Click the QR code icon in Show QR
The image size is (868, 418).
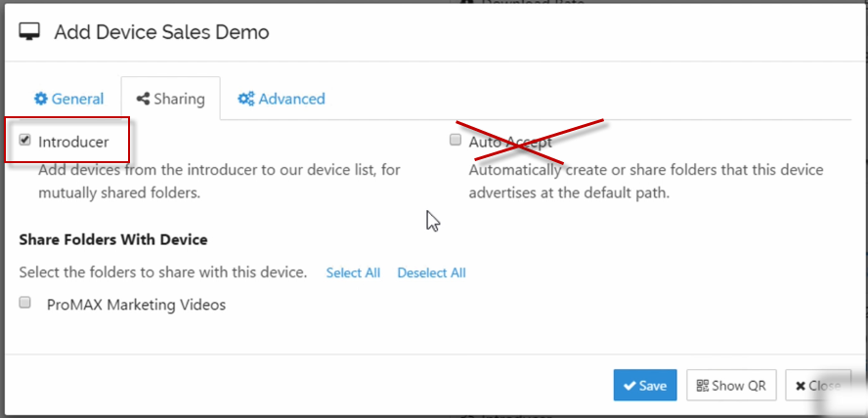tap(702, 386)
